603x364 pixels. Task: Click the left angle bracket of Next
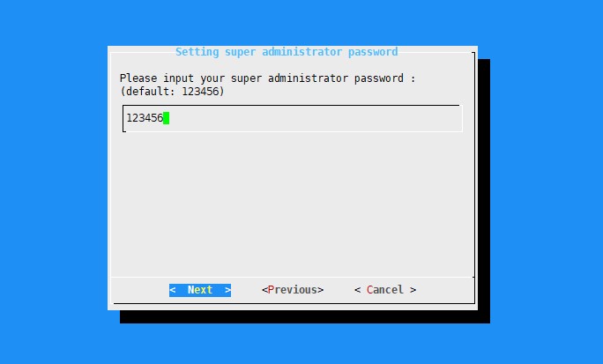point(172,290)
